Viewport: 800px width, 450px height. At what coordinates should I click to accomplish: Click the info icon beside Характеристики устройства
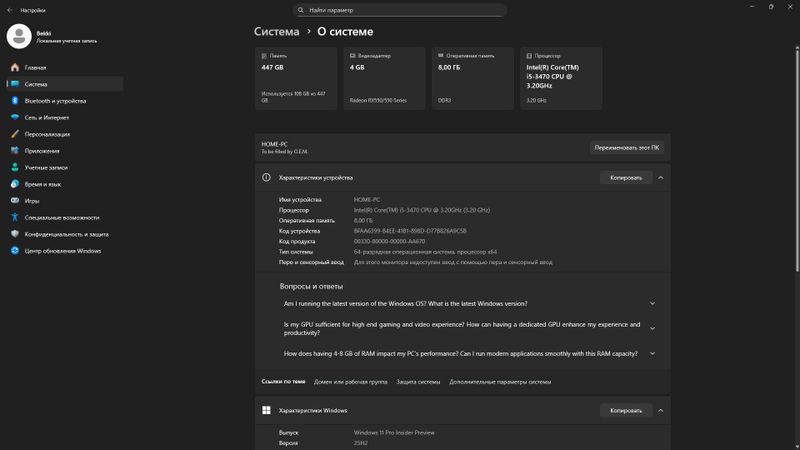266,178
